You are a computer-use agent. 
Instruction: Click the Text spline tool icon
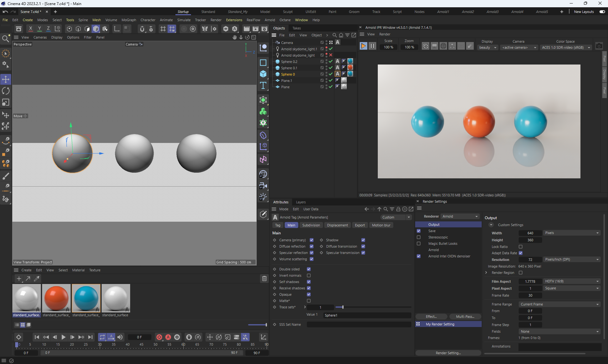(263, 86)
